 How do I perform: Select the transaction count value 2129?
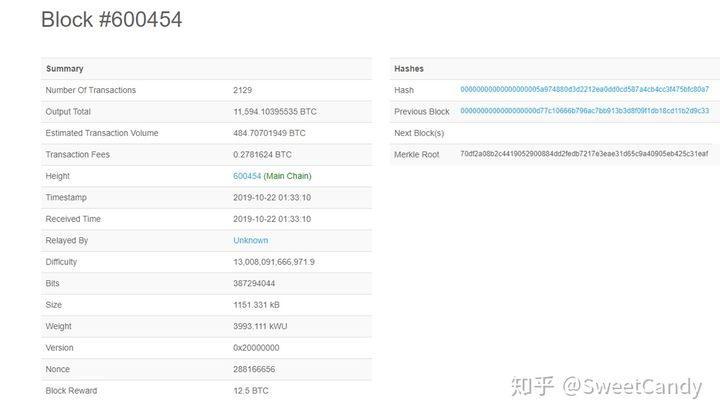coord(242,90)
